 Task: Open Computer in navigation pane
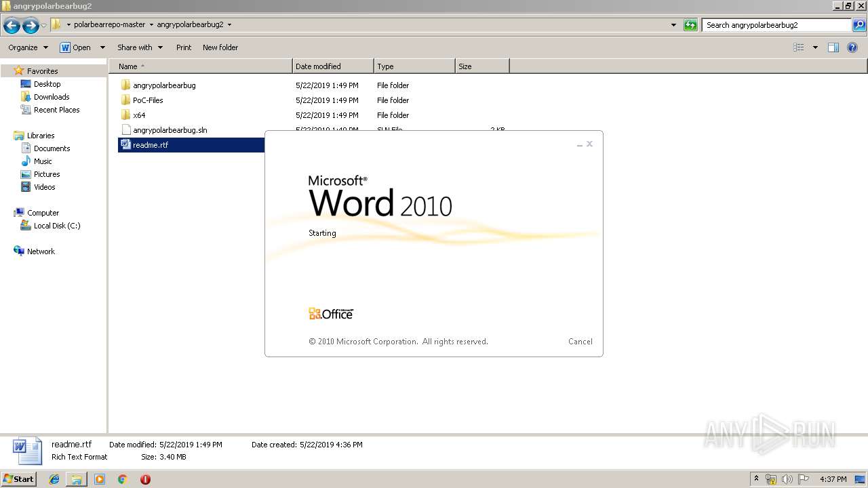43,213
